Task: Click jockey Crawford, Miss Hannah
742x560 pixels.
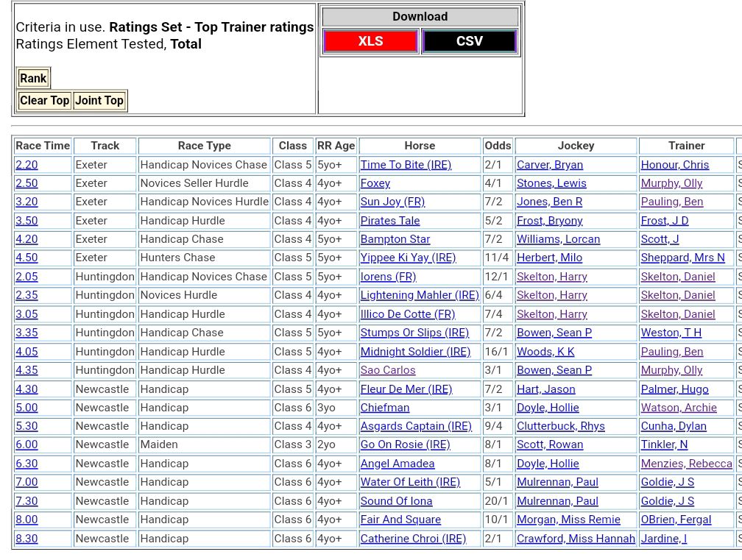Action: pos(576,539)
